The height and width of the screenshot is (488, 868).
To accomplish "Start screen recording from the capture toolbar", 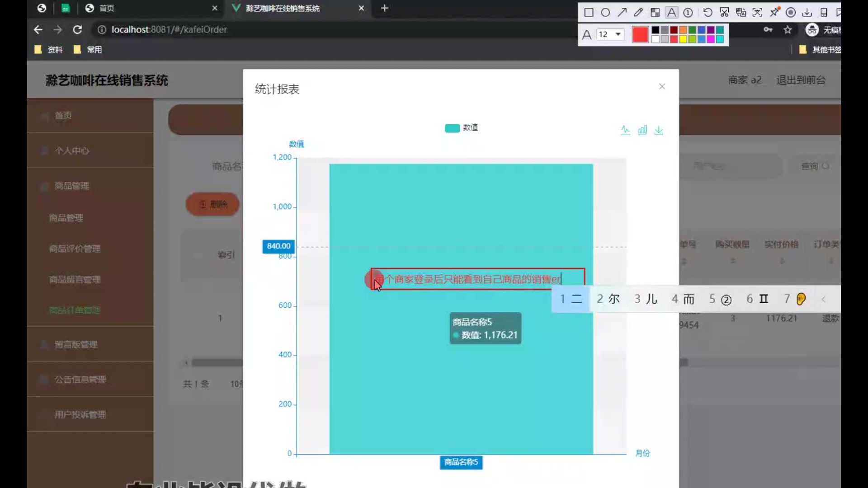I will [x=791, y=13].
